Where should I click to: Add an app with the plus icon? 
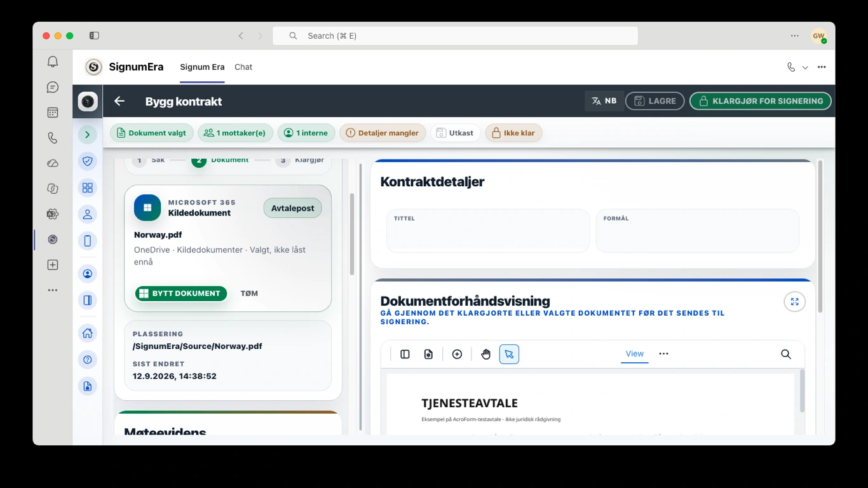53,265
